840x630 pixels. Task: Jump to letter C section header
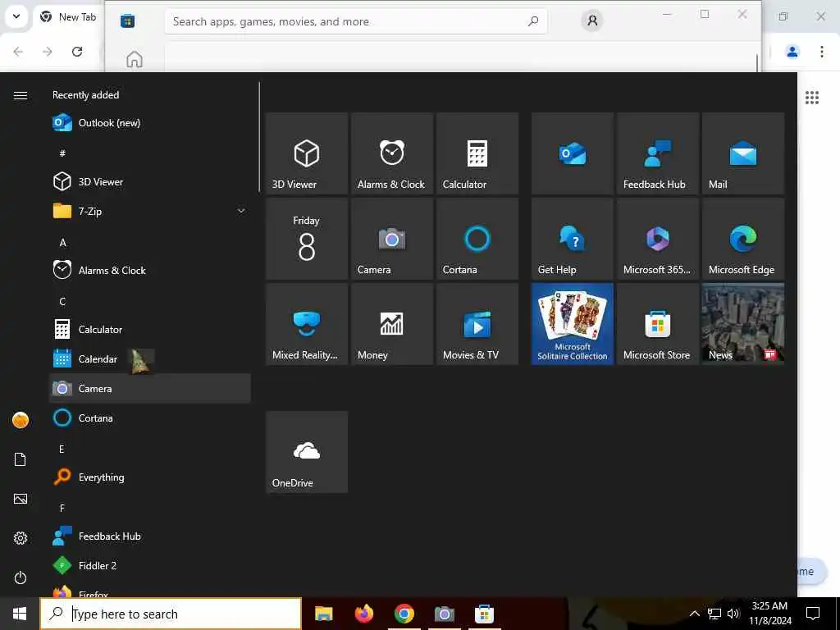(62, 302)
